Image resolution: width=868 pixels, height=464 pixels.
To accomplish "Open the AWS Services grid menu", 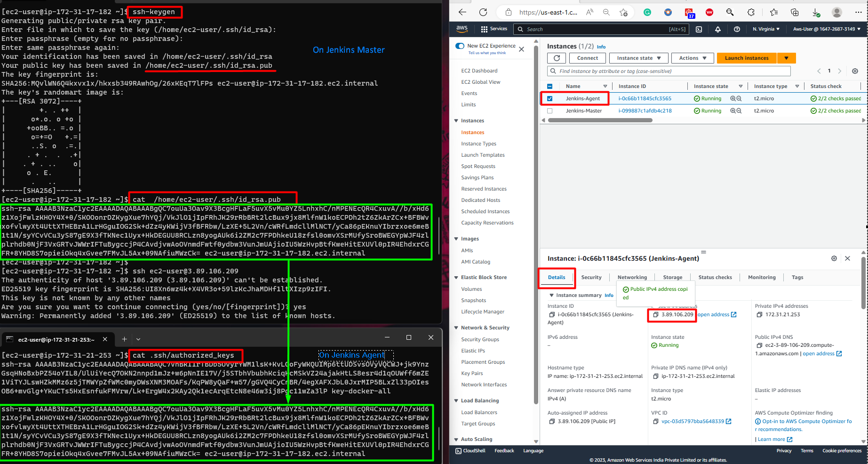I will click(494, 29).
